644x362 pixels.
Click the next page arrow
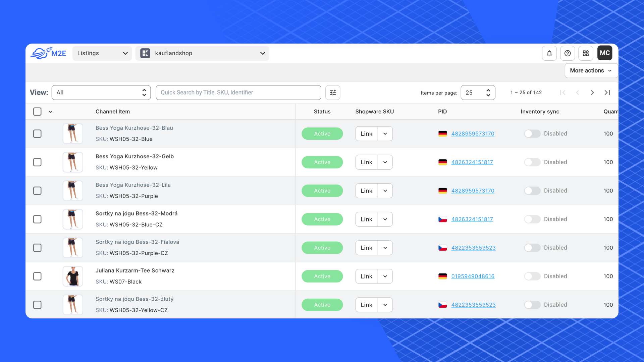pyautogui.click(x=592, y=93)
